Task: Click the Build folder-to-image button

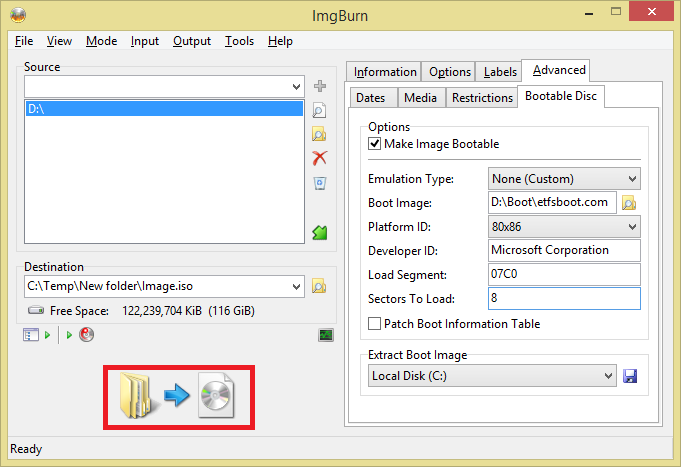Action: tap(179, 397)
